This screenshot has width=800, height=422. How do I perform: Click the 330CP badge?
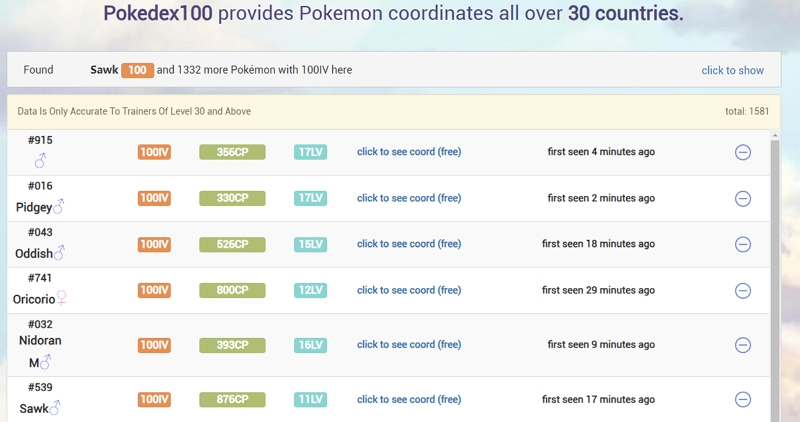(x=232, y=198)
